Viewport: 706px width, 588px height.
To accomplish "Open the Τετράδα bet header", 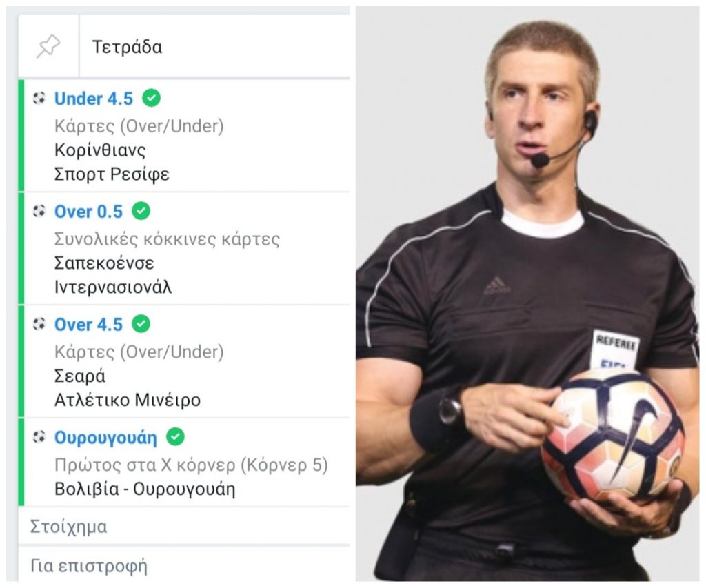I will point(127,47).
